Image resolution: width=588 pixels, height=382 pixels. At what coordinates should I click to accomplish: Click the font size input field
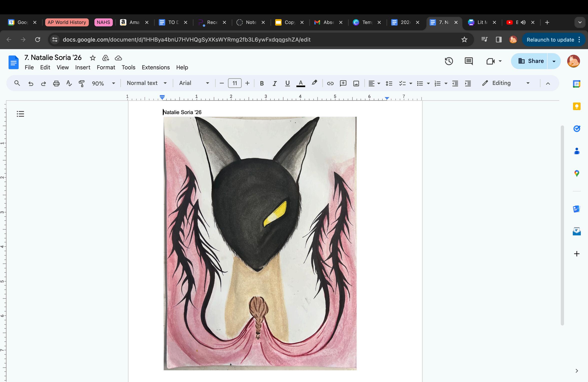tap(234, 83)
